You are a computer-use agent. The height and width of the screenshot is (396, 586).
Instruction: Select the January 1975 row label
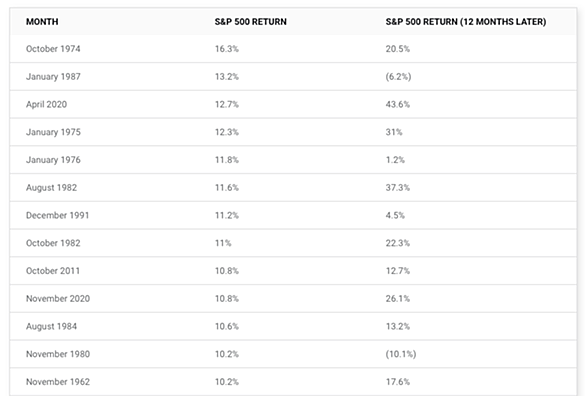53,132
